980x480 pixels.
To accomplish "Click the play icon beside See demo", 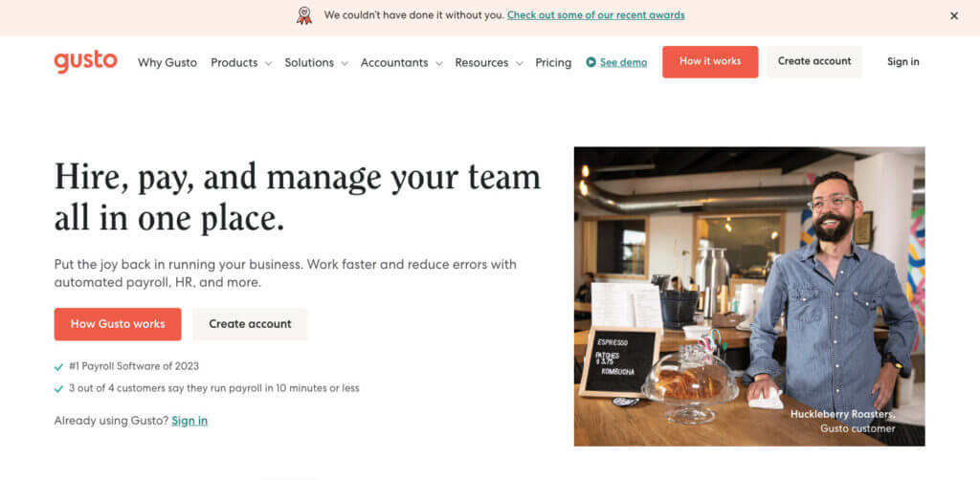I will point(590,62).
